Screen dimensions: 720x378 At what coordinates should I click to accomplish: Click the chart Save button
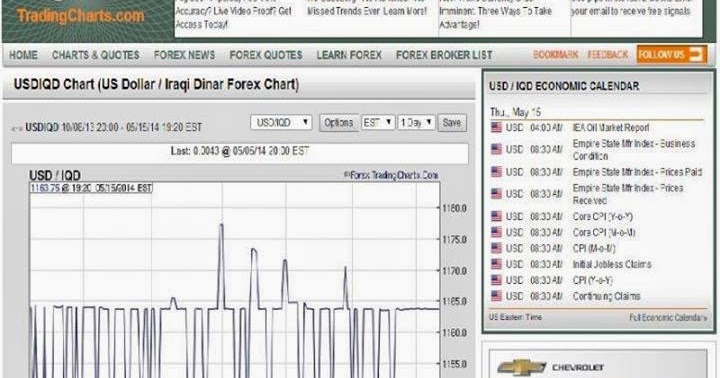pyautogui.click(x=452, y=123)
